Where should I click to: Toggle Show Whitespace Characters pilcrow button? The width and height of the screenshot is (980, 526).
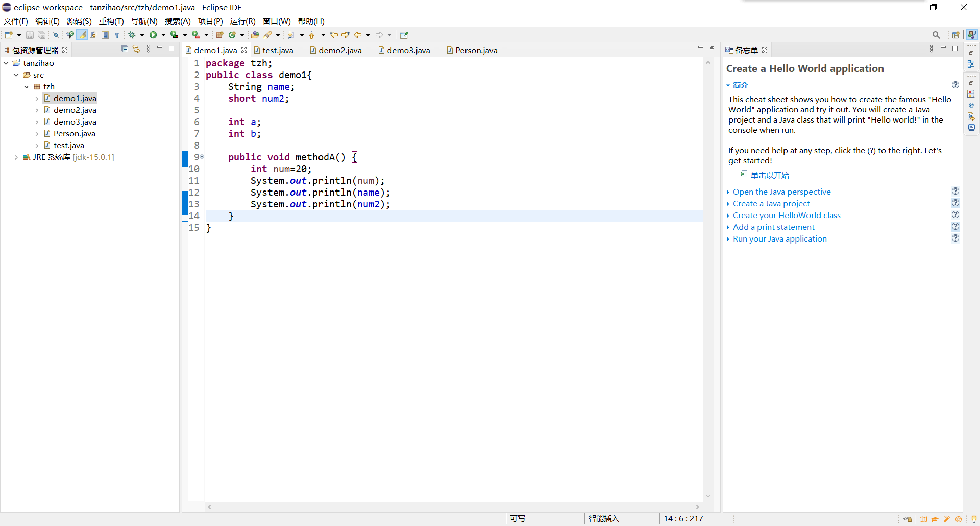point(117,35)
